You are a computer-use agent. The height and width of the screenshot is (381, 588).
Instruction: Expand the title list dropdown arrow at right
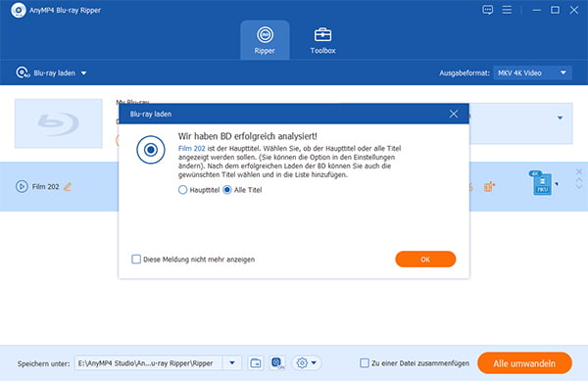[560, 118]
